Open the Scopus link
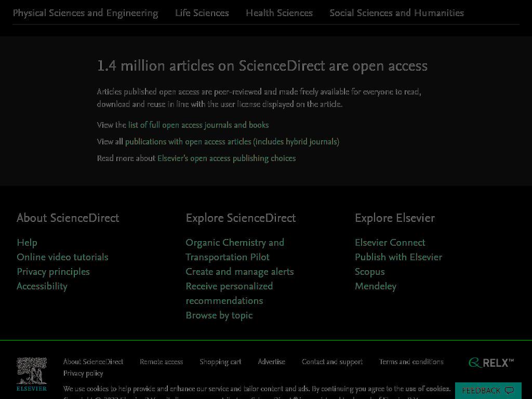Viewport: 532px width, 399px height. [370, 272]
